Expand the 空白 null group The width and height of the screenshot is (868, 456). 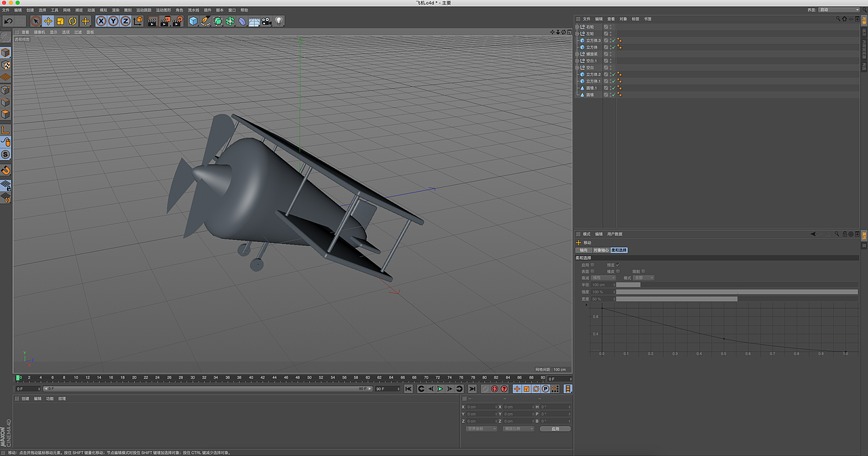coord(577,67)
